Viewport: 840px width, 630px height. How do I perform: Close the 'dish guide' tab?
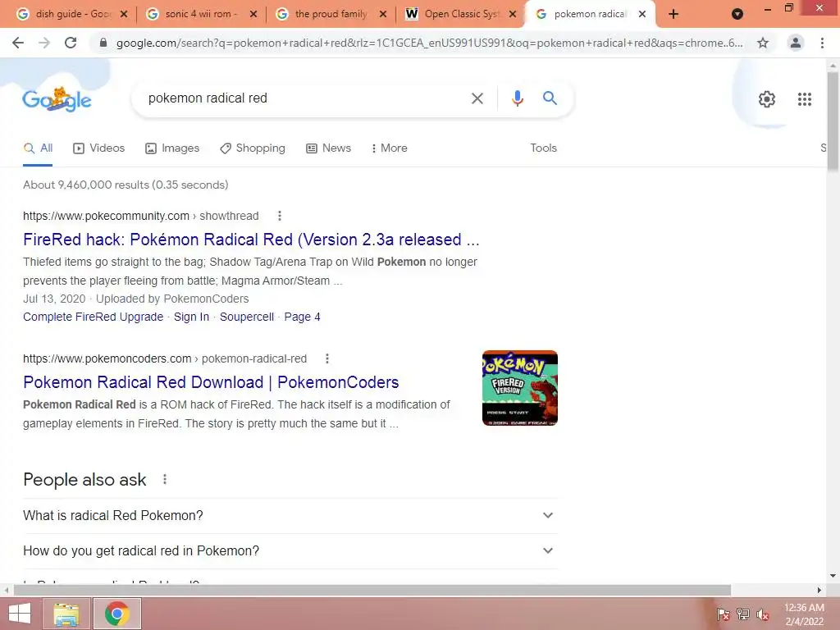coord(124,14)
